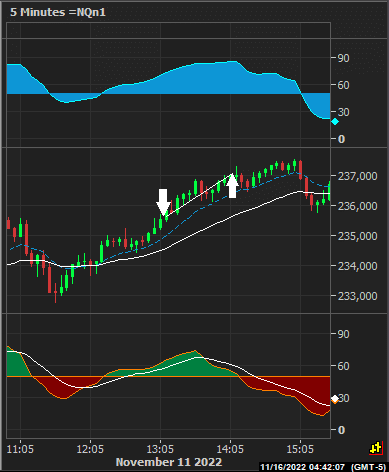
Task: Click the yellow chart-scaling icon at bottom corner
Action: click(x=375, y=448)
